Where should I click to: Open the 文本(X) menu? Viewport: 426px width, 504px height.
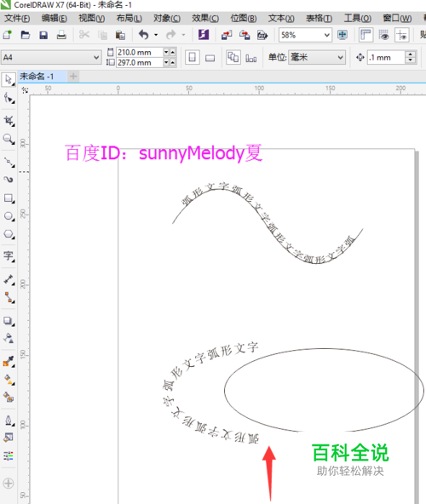pyautogui.click(x=281, y=19)
